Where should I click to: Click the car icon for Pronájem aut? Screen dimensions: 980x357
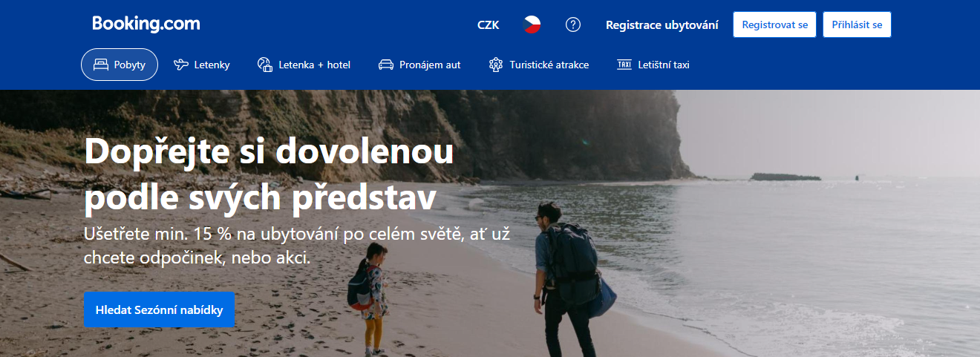[385, 65]
